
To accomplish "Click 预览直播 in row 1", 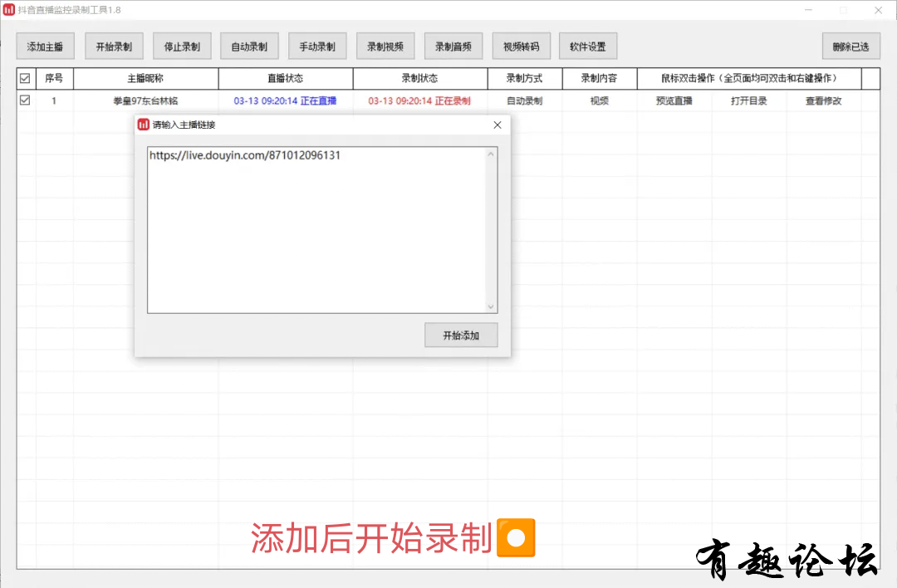I will 674,100.
